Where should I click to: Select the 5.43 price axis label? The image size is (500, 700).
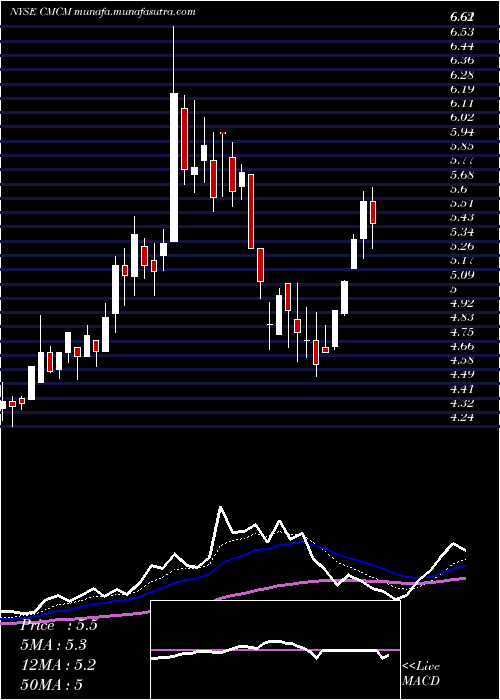(x=462, y=217)
